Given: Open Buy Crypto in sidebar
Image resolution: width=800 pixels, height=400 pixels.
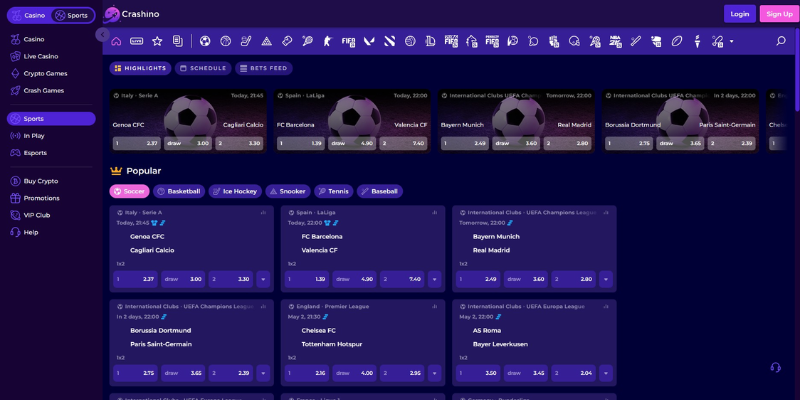Looking at the screenshot, I should pyautogui.click(x=51, y=181).
